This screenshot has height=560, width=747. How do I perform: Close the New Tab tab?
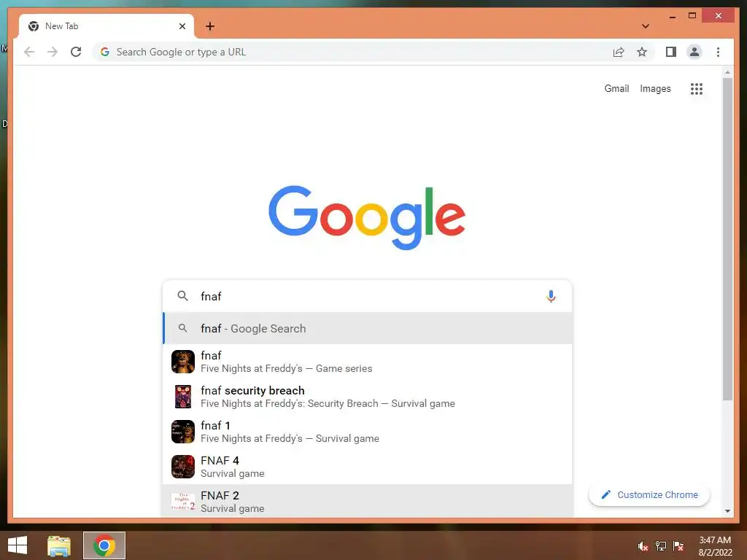(182, 26)
